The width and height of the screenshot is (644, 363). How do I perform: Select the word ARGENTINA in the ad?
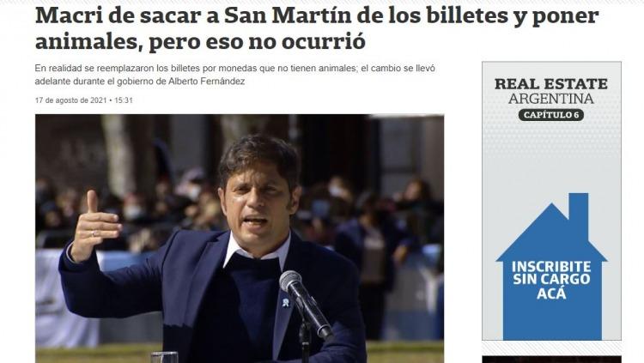551,99
